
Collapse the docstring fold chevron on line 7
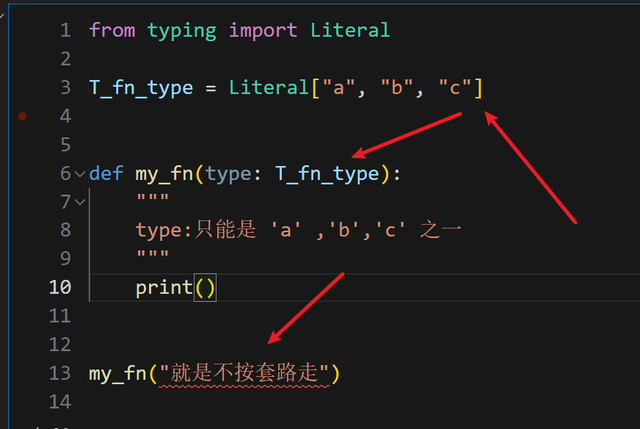pos(80,202)
